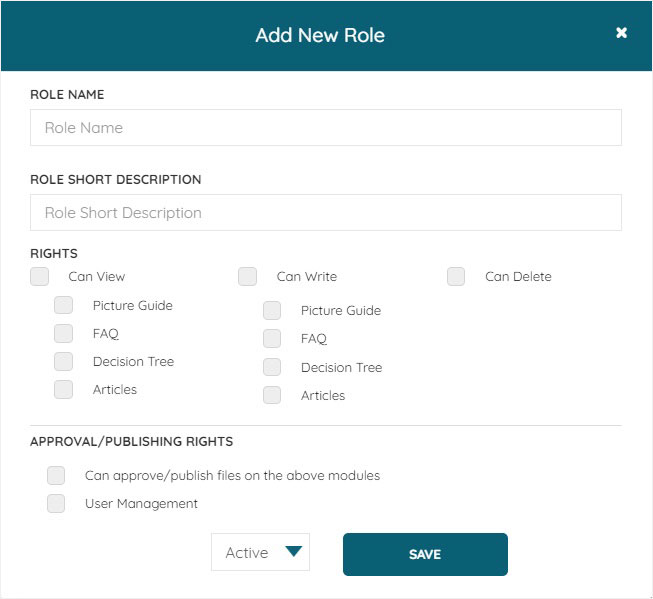Click the Can Delete label text

coord(518,277)
